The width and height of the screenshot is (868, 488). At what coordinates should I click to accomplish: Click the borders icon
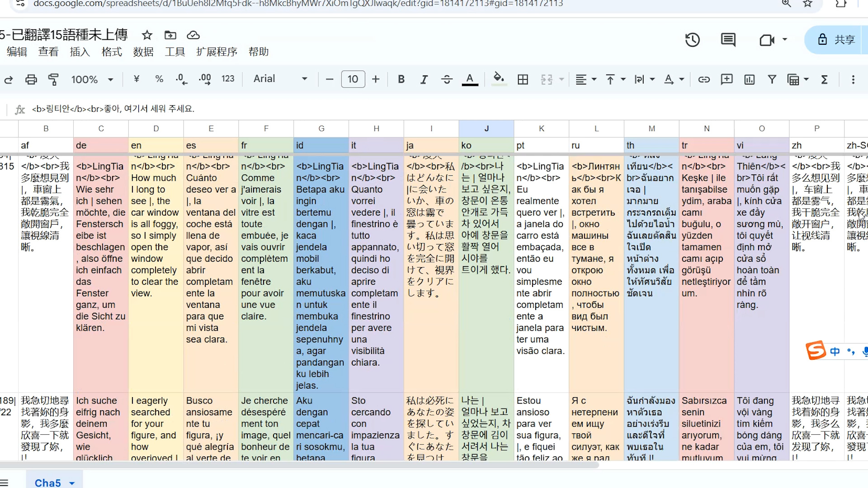[x=523, y=80]
